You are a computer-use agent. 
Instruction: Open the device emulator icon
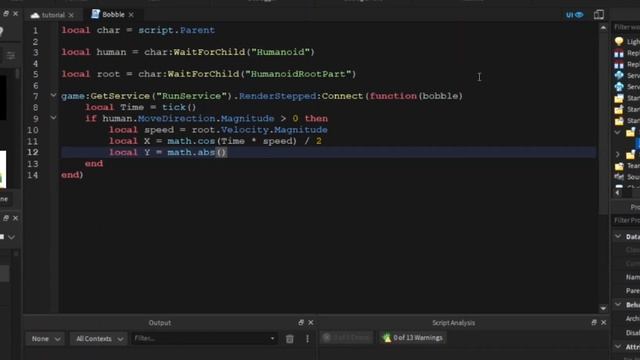pyautogui.click(x=598, y=15)
